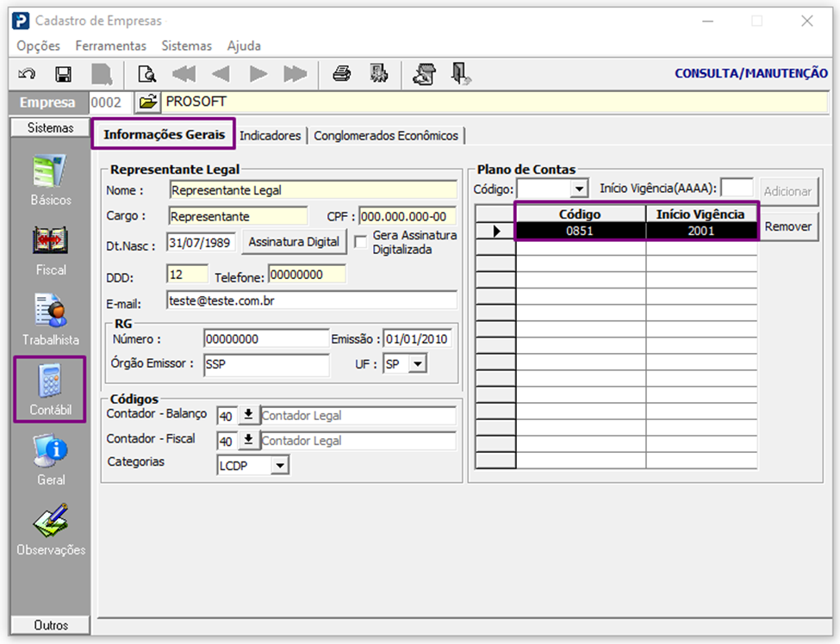Switch to the Indicadores tab

271,136
